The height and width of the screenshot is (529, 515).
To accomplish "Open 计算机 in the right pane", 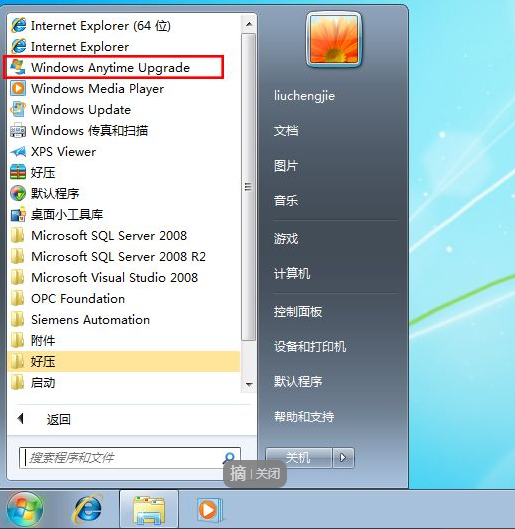I will click(x=292, y=274).
